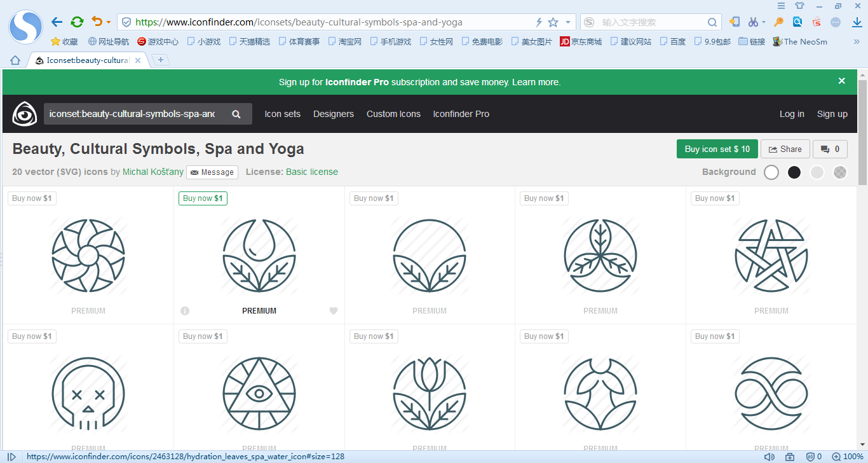This screenshot has width=868, height=463.
Task: Click Buy icon set $10 button
Action: click(717, 149)
